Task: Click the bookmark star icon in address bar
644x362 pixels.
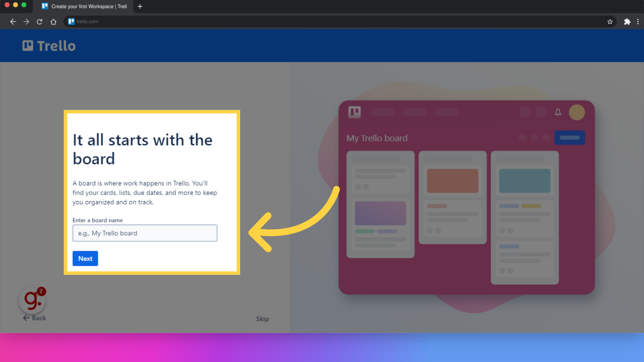Action: click(610, 21)
